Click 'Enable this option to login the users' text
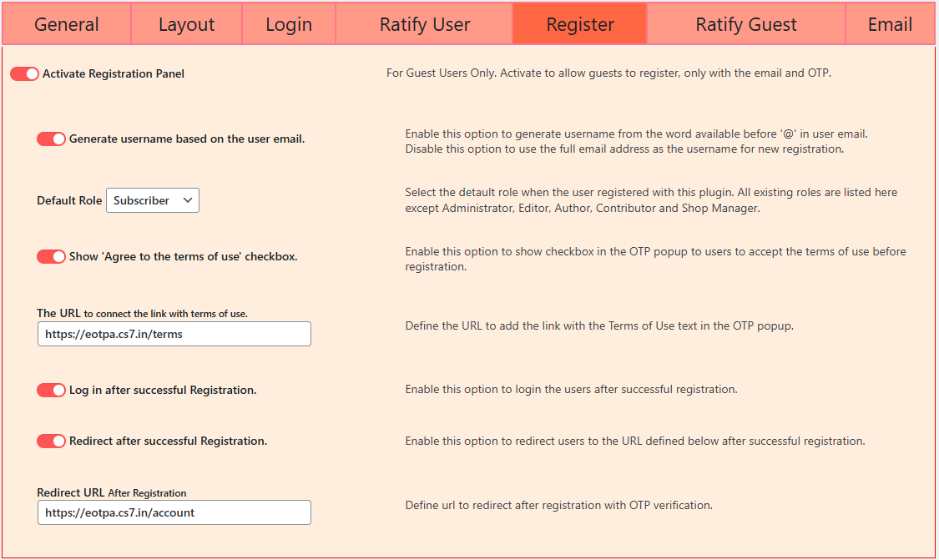 tap(571, 389)
